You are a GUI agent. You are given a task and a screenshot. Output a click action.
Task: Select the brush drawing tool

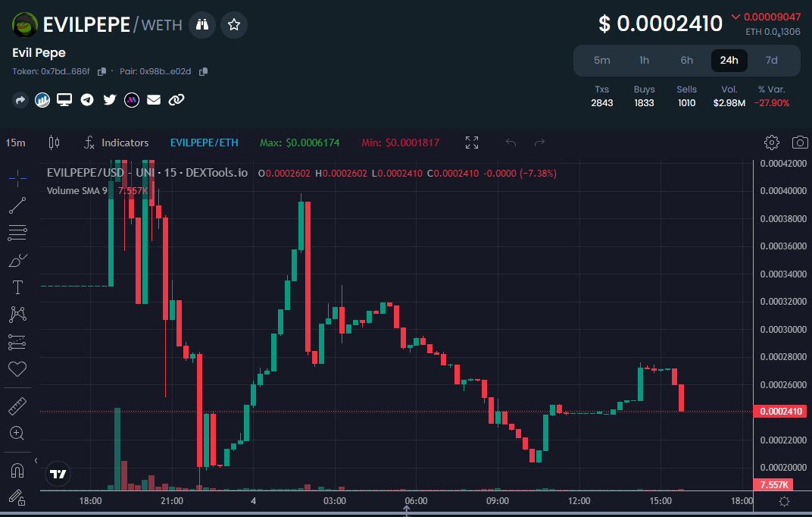tap(17, 260)
